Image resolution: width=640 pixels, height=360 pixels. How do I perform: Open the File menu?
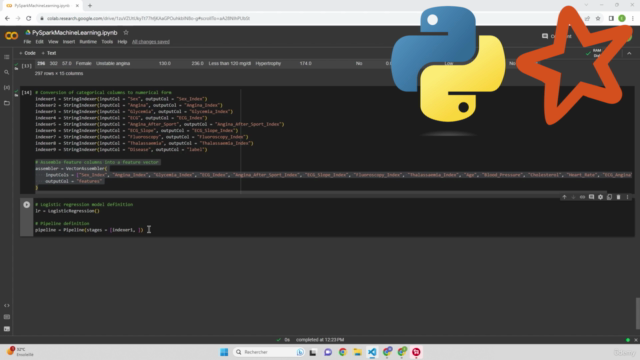point(27,42)
